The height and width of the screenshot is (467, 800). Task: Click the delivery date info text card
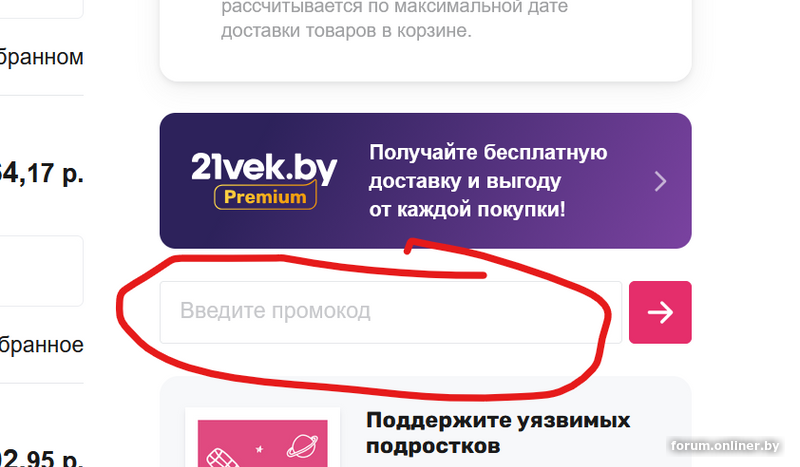tap(426, 38)
